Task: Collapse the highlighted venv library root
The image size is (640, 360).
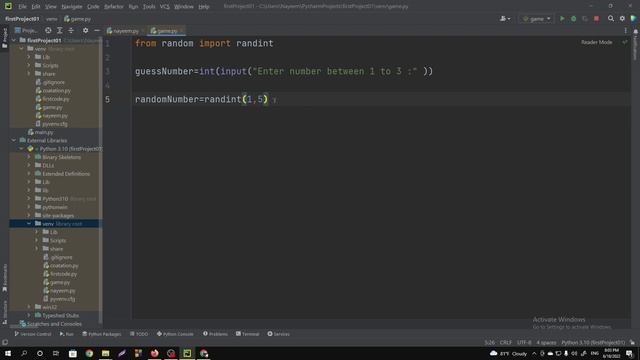Action: pos(29,224)
